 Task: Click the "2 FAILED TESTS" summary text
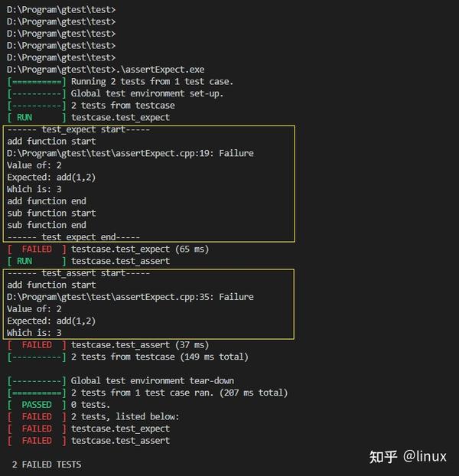47,465
